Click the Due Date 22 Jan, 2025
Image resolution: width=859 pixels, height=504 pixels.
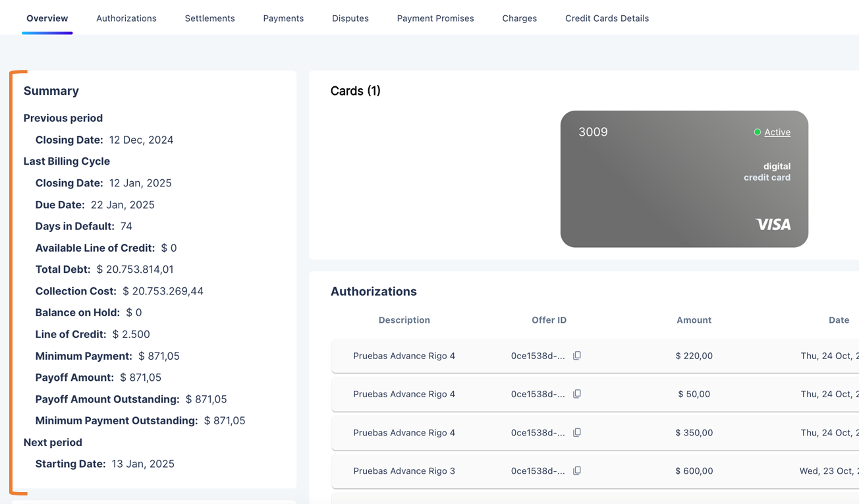pyautogui.click(x=123, y=205)
